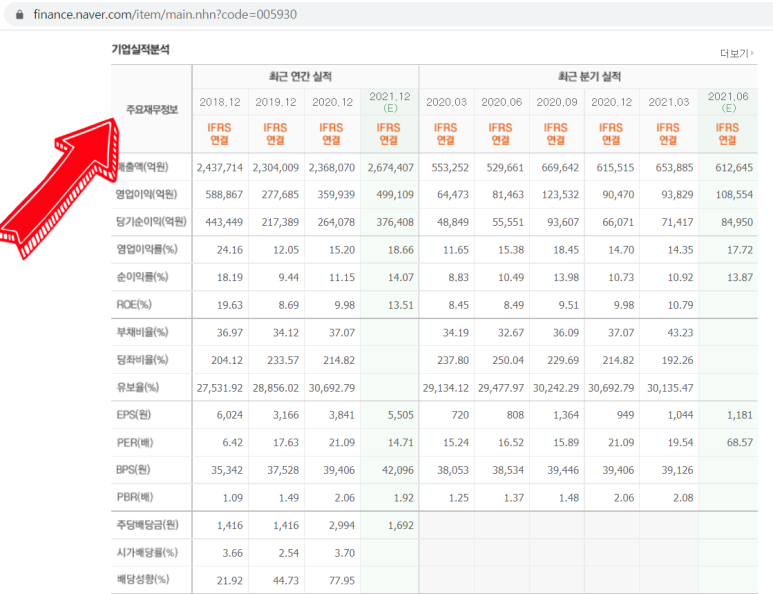773x594 pixels.
Task: Click the 주요재무정보 header cell
Action: (x=152, y=109)
